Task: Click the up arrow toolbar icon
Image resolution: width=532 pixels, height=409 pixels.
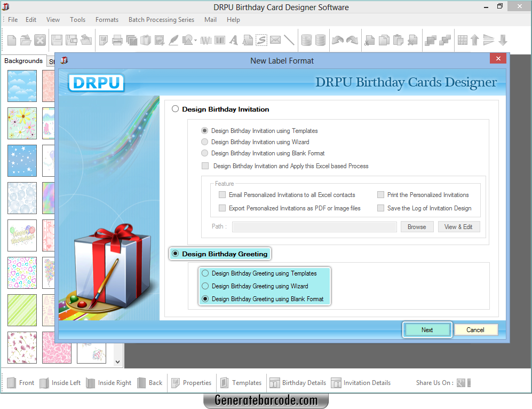Action: point(475,40)
